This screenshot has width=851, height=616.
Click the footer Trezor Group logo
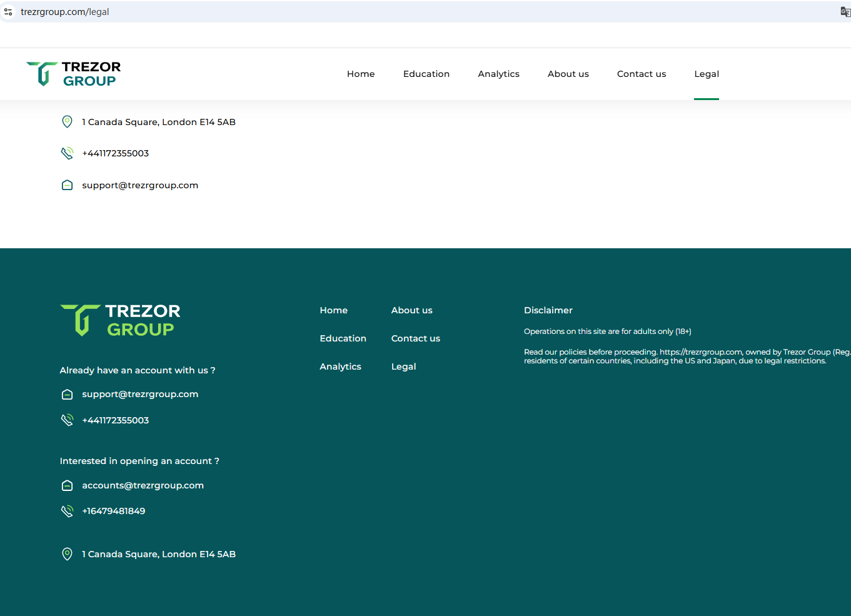point(120,320)
